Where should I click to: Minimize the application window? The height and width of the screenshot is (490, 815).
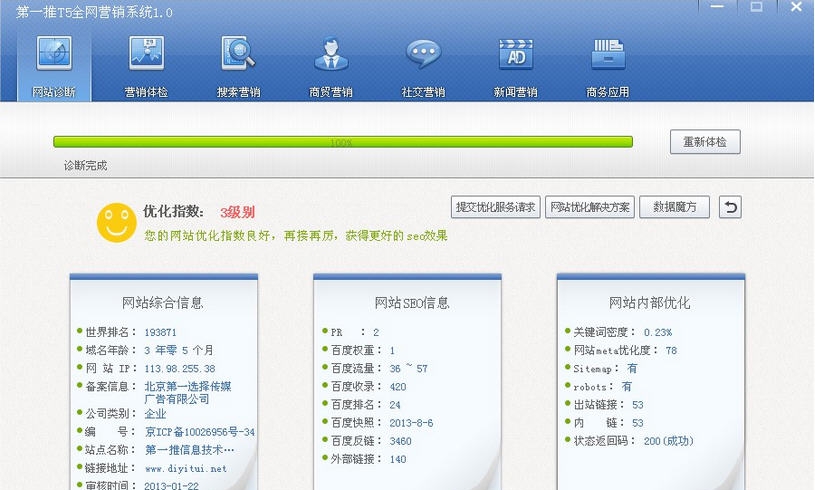(717, 7)
